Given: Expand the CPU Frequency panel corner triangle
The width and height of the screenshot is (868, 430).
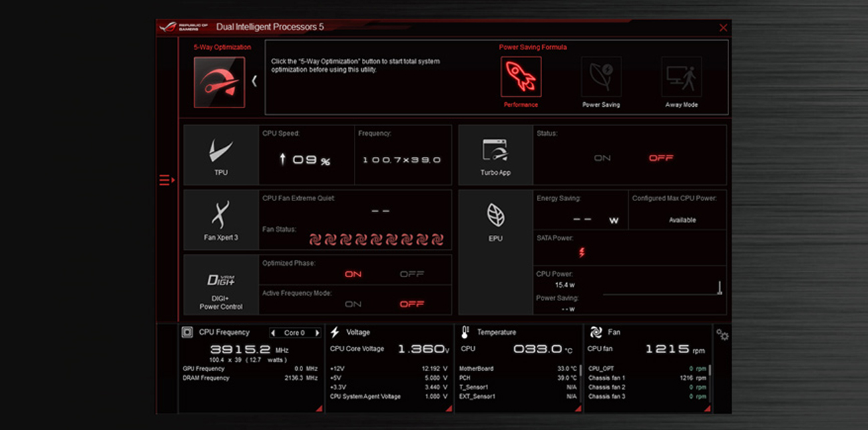Looking at the screenshot, I should [x=318, y=409].
